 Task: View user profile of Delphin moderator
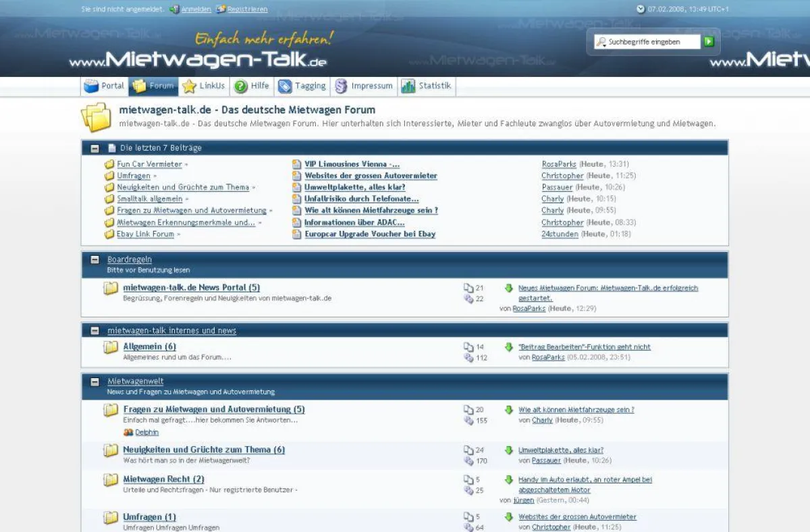point(146,432)
